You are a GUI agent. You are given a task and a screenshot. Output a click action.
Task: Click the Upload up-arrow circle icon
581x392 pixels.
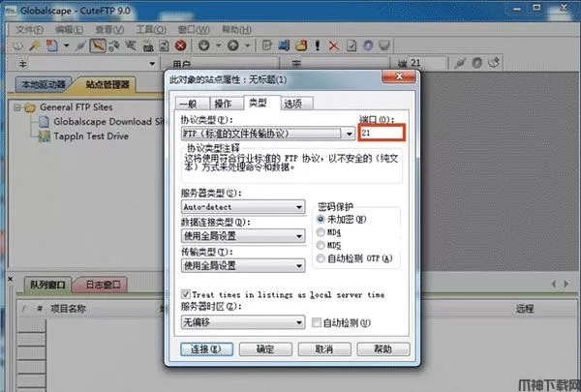coord(233,45)
